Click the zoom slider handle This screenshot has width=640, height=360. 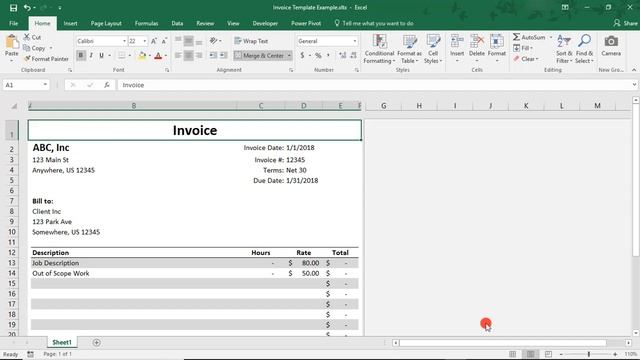589,354
